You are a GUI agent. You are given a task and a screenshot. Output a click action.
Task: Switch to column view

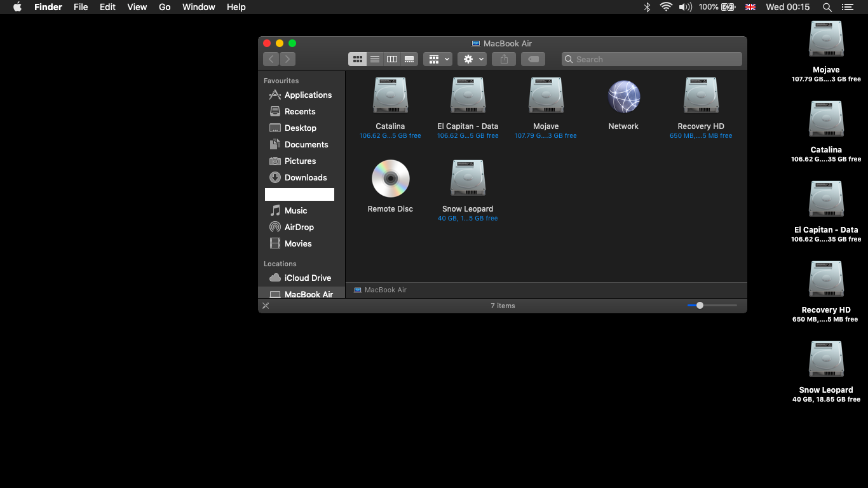(x=392, y=59)
